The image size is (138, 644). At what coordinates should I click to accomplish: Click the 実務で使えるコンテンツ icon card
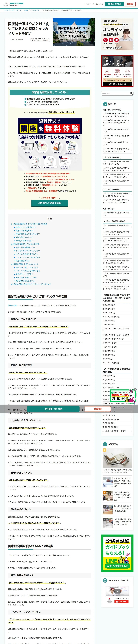(x=107, y=73)
